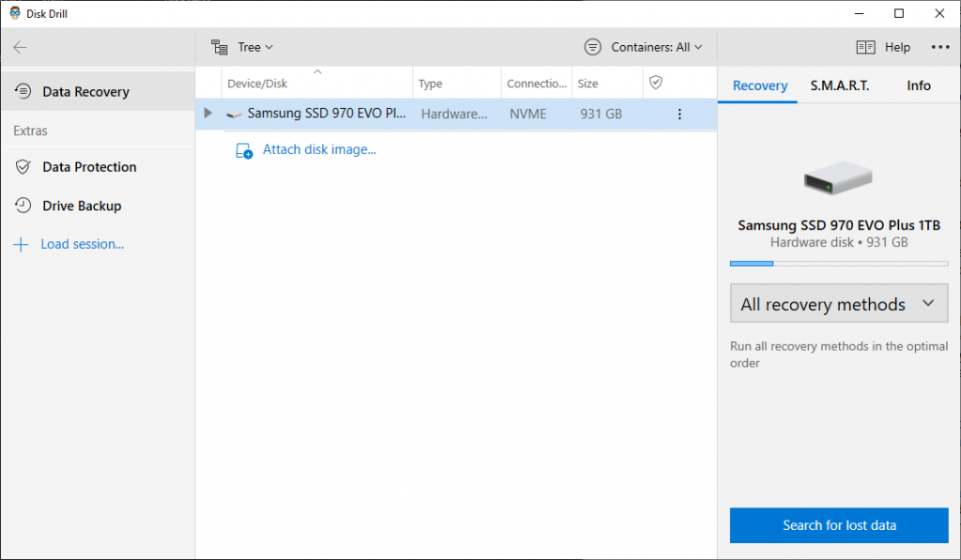Screen dimensions: 961x560
Task: Click the back arrow navigation icon
Action: [x=20, y=46]
